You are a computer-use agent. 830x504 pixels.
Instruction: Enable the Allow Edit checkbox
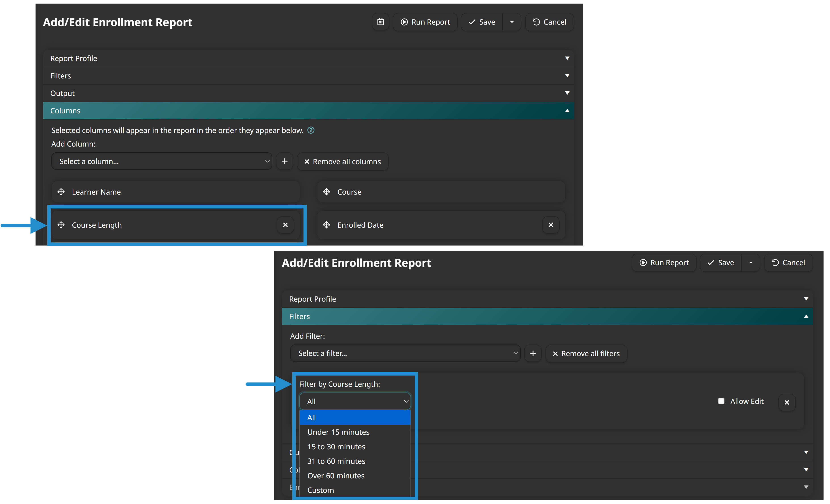tap(721, 401)
